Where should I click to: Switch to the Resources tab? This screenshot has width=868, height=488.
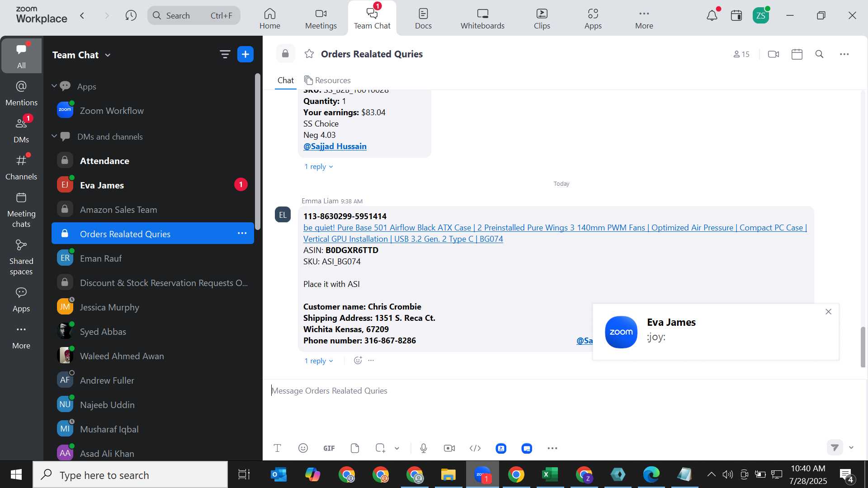(x=328, y=80)
